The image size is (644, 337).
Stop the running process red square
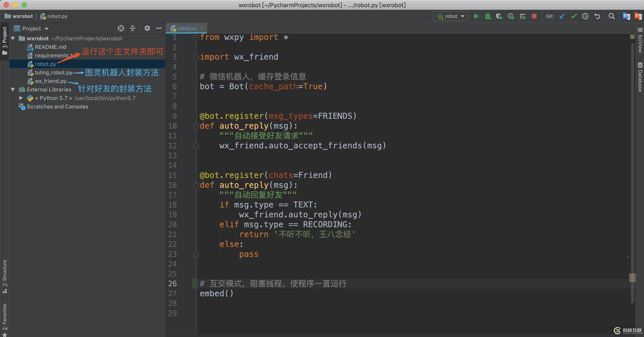coord(534,16)
